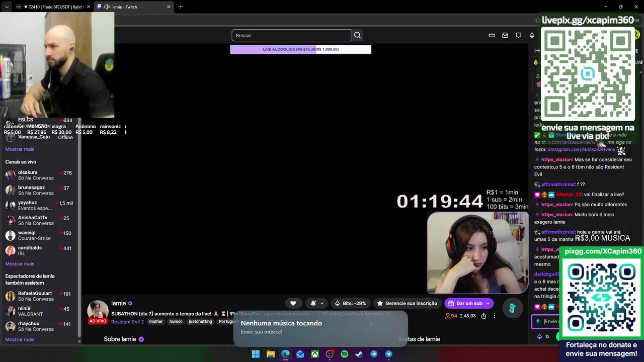Image resolution: width=644 pixels, height=362 pixels.
Task: Open the Bits diamond icon in the top bar
Action: tap(532, 35)
